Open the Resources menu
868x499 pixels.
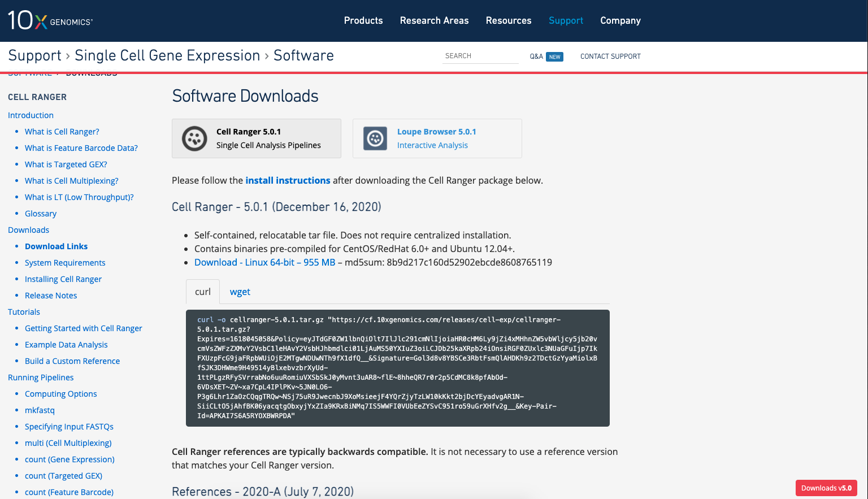pyautogui.click(x=509, y=20)
